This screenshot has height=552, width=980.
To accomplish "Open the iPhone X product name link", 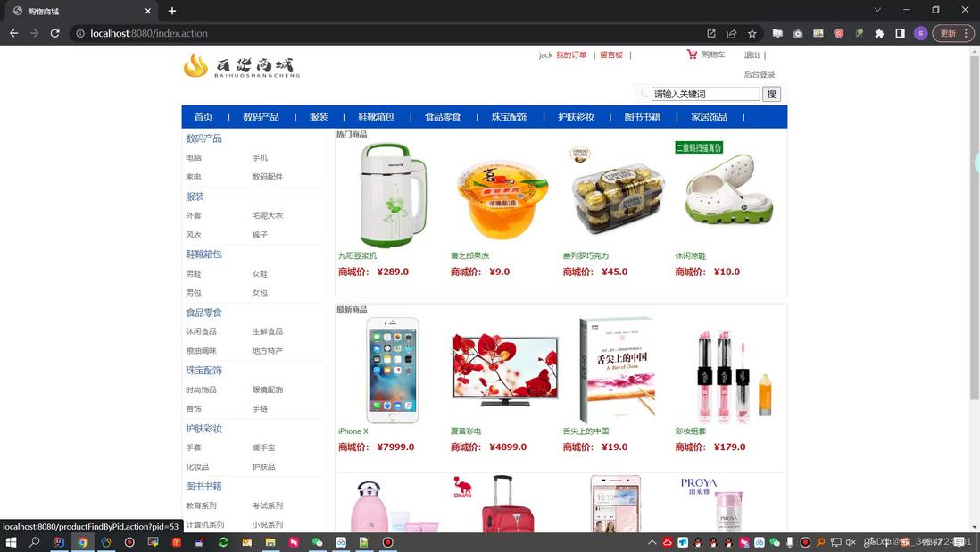I will pyautogui.click(x=353, y=431).
